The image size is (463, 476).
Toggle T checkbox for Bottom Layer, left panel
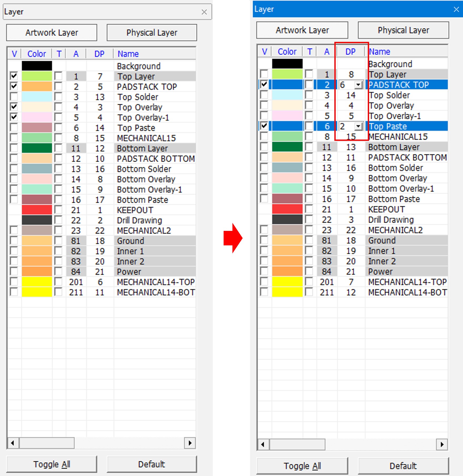[58, 148]
